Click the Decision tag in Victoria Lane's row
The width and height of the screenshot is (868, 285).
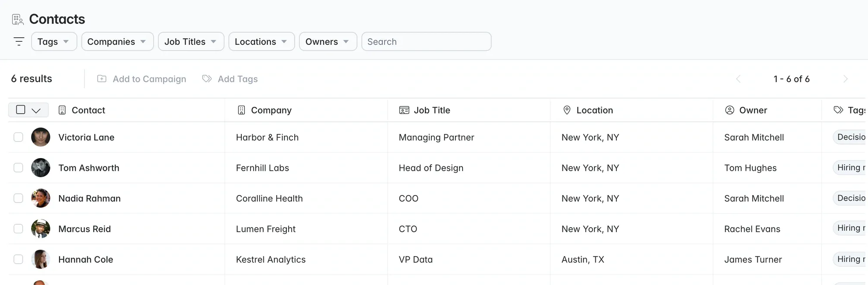pyautogui.click(x=850, y=137)
